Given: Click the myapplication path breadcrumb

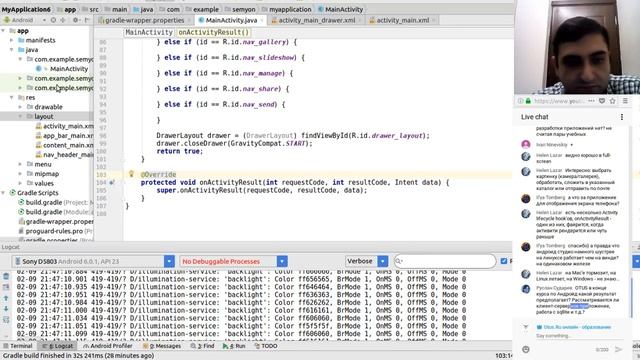Looking at the screenshot, I should coord(286,9).
